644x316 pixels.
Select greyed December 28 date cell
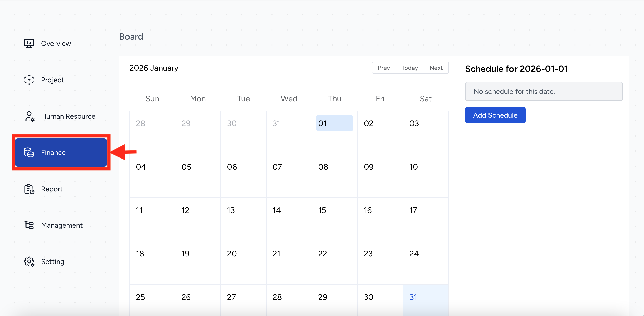(152, 132)
